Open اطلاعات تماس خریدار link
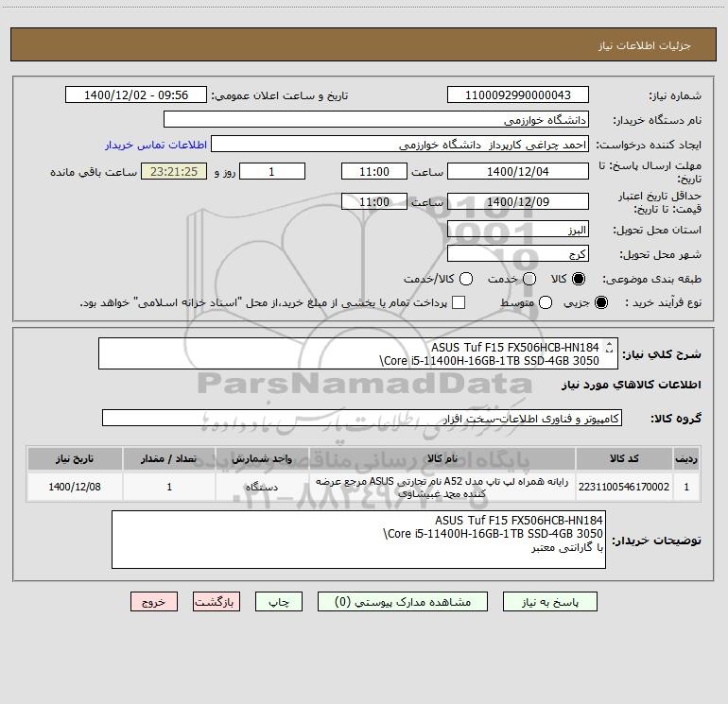 [x=156, y=145]
